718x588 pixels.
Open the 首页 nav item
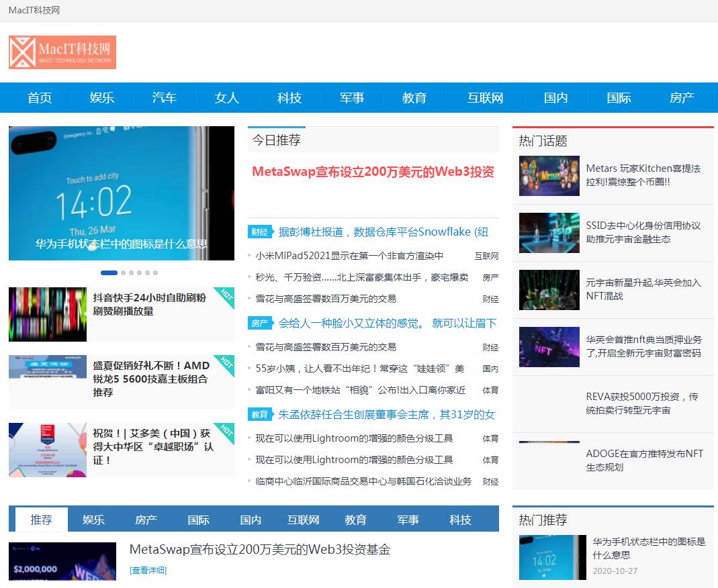click(40, 97)
